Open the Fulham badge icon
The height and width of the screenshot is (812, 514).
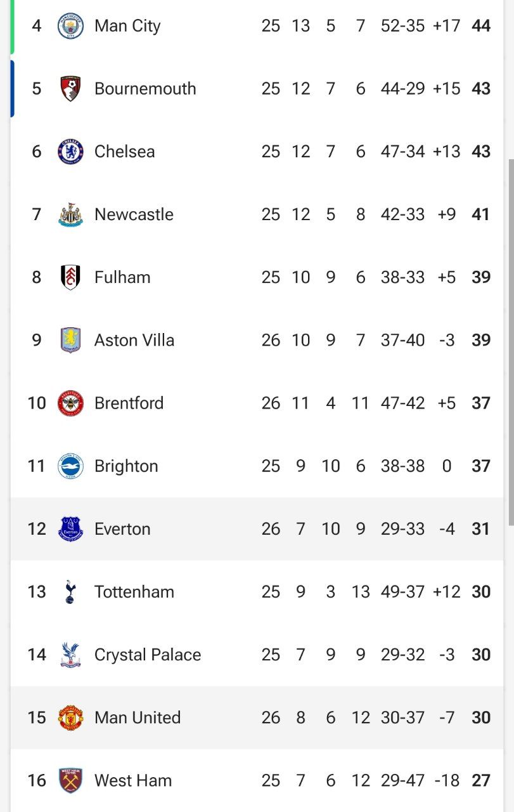point(70,277)
